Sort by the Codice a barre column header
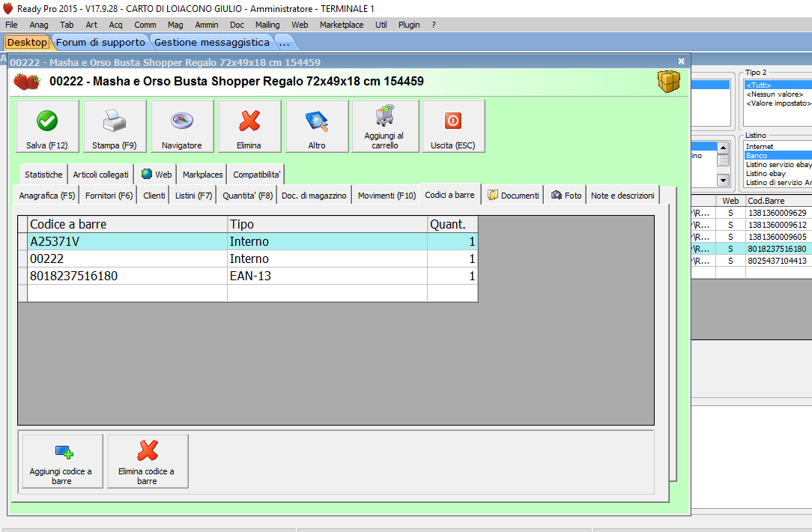Viewport: 812px width, 532px height. (x=127, y=224)
